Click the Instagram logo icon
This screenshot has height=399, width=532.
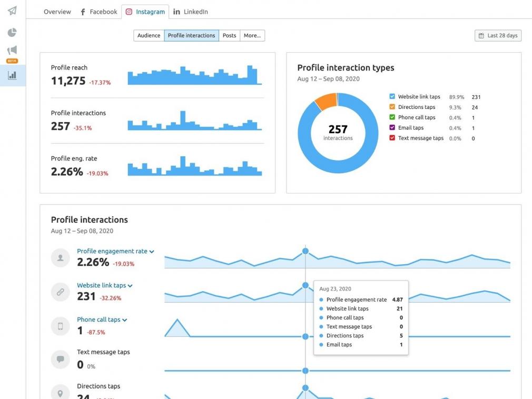(129, 12)
